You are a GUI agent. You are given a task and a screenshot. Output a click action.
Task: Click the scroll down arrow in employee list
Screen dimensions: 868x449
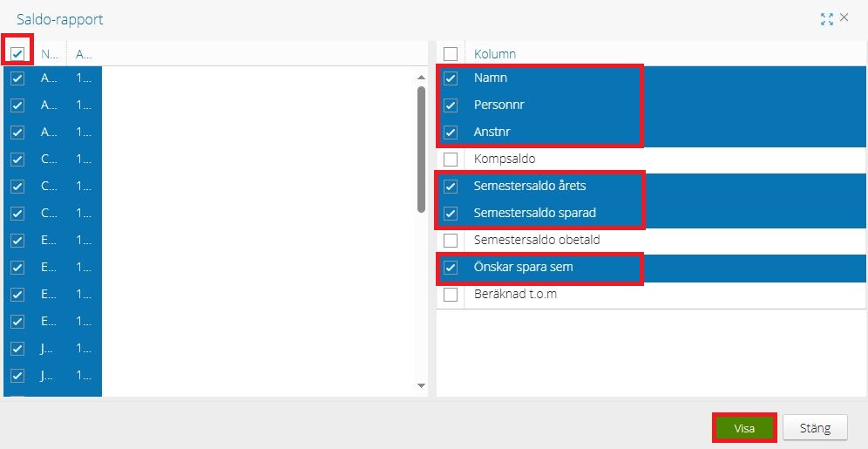coord(422,385)
